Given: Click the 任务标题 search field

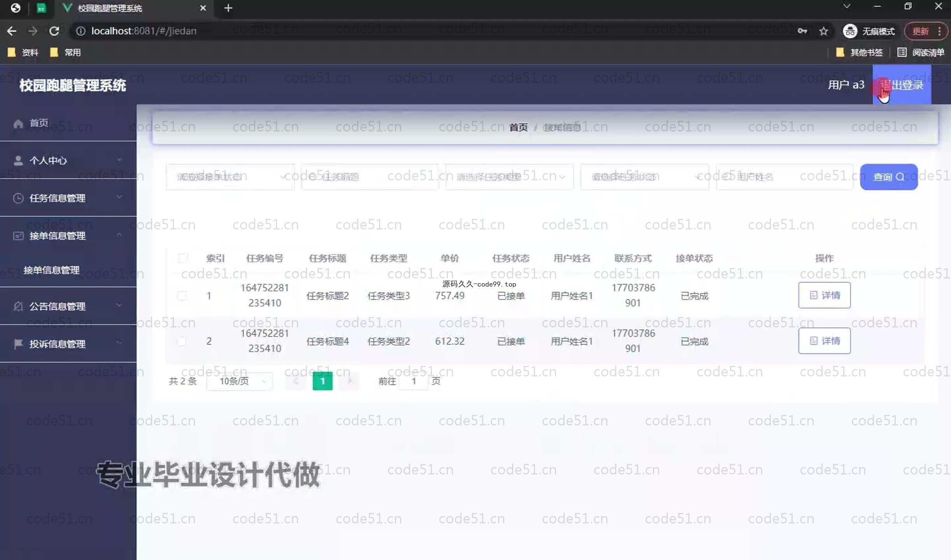Looking at the screenshot, I should tap(370, 177).
